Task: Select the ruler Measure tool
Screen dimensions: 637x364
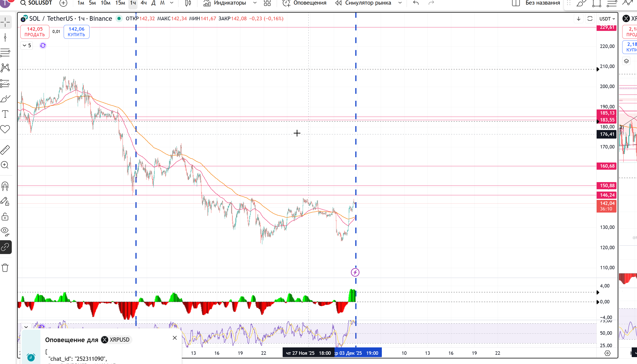Action: pyautogui.click(x=5, y=150)
